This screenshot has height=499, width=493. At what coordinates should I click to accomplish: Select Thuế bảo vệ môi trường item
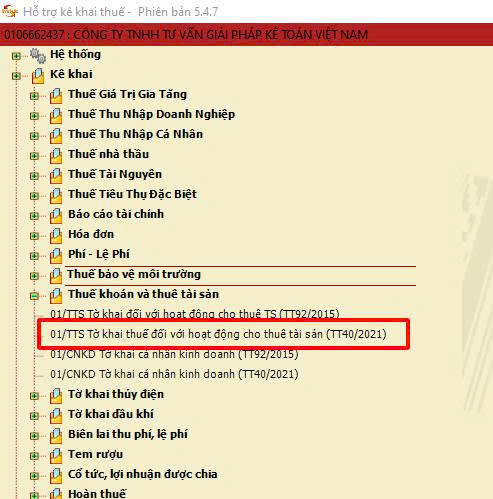134,274
